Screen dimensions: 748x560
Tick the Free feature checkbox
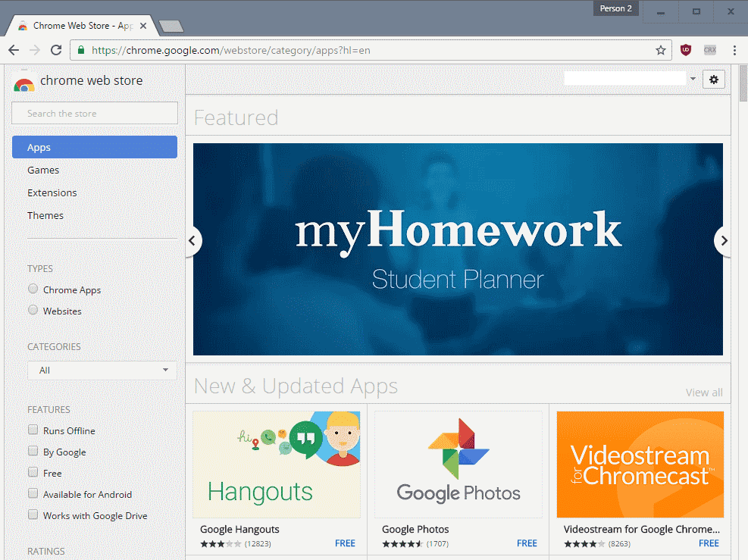[x=33, y=472]
